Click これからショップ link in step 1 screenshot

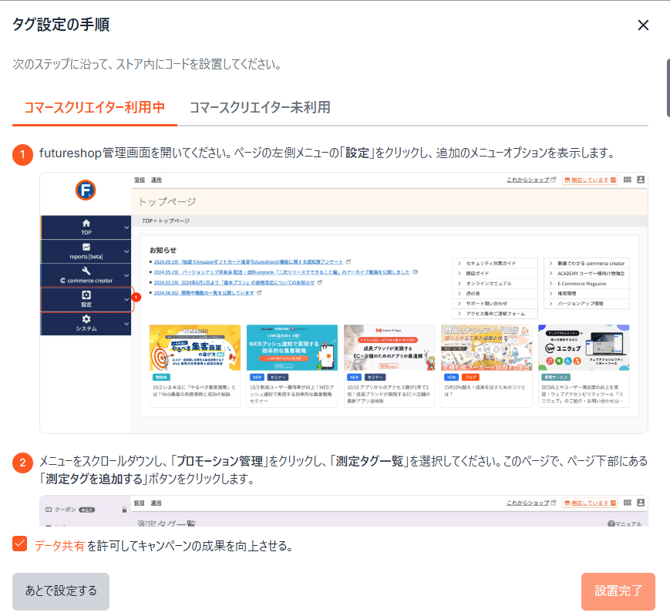pos(531,180)
